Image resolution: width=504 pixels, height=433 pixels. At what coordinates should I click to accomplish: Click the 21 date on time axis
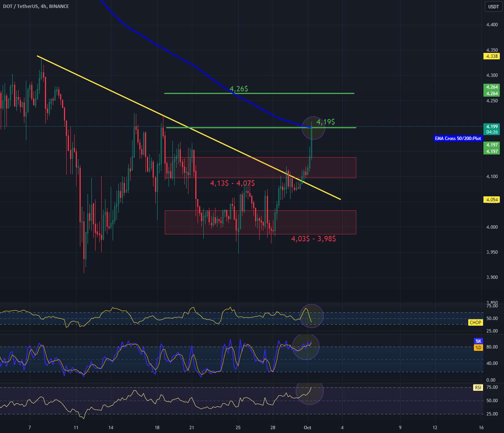[192, 427]
